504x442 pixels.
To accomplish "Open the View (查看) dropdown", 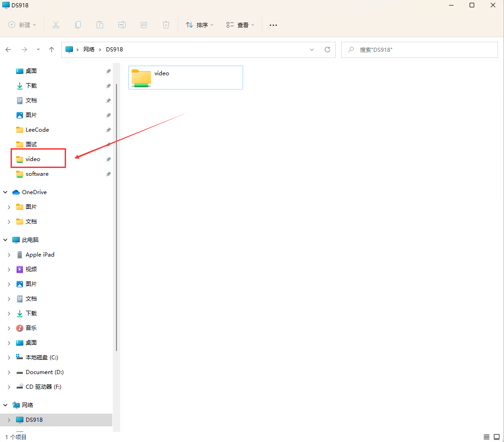I will (x=240, y=25).
